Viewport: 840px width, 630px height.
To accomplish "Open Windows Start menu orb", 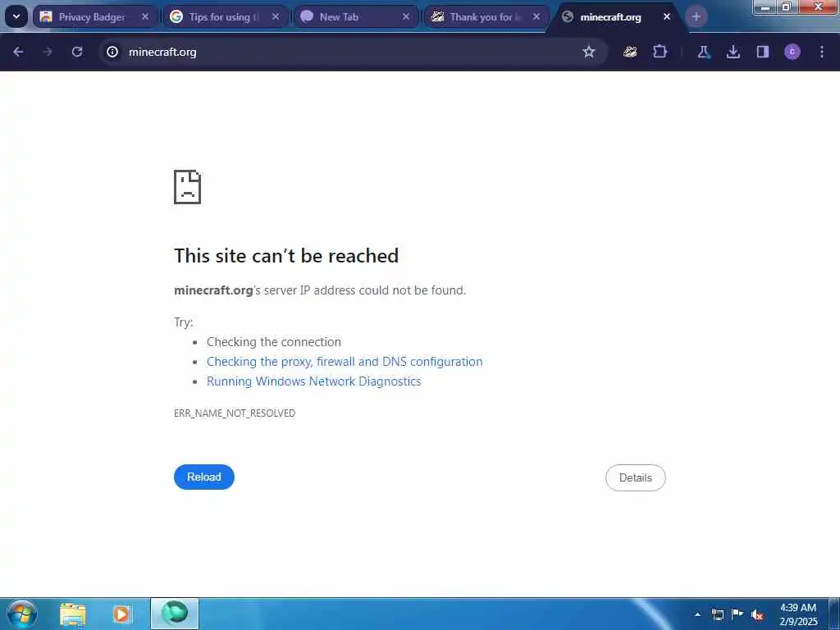I will [22, 614].
